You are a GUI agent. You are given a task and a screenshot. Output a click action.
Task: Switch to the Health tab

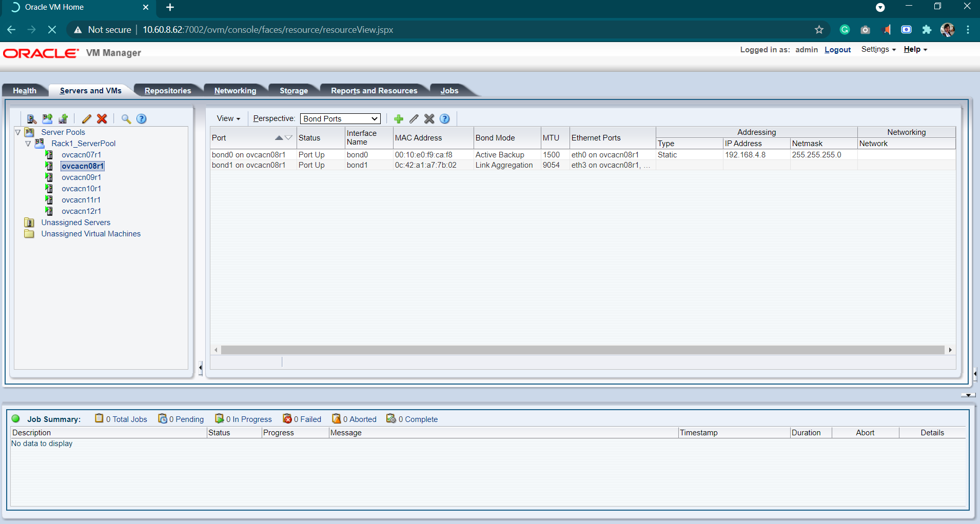[25, 91]
